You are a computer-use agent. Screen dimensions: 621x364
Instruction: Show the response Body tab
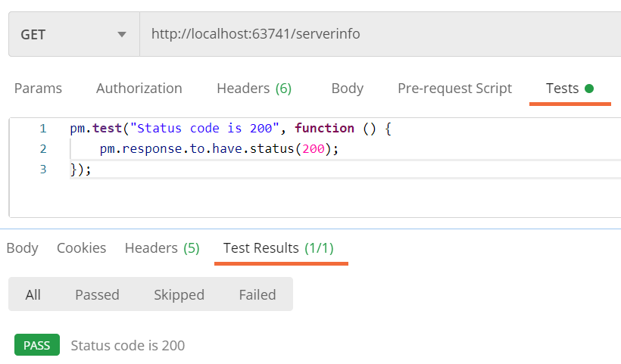coord(22,248)
